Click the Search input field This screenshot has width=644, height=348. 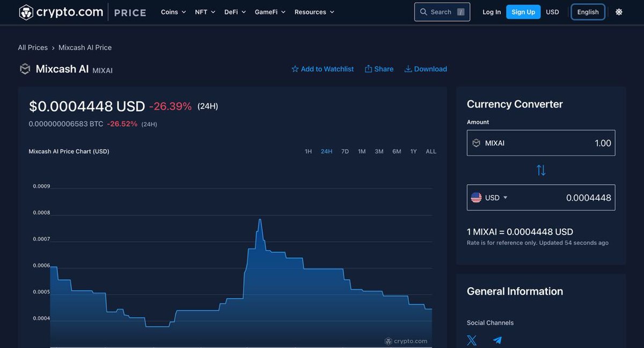click(x=442, y=12)
